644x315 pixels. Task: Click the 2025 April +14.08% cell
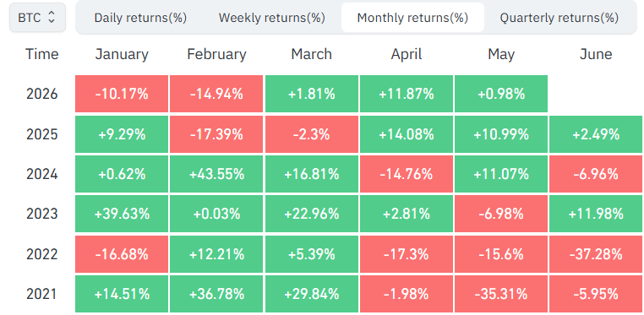coord(407,134)
